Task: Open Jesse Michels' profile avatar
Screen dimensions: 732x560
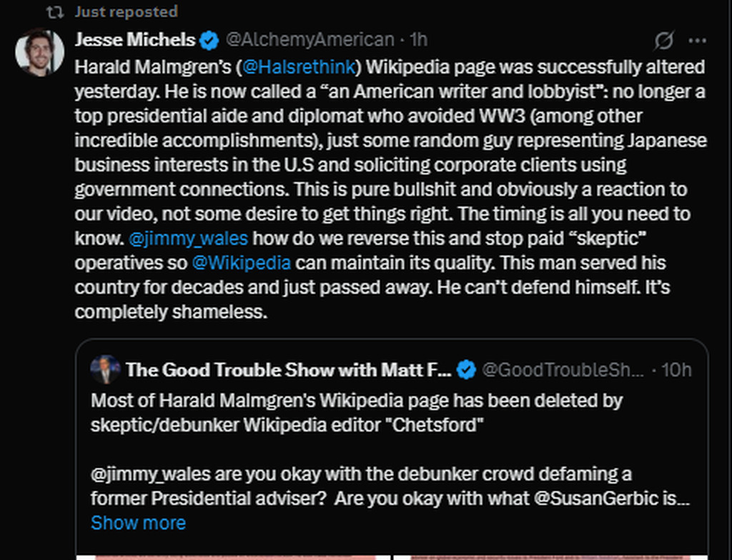Action: click(39, 53)
